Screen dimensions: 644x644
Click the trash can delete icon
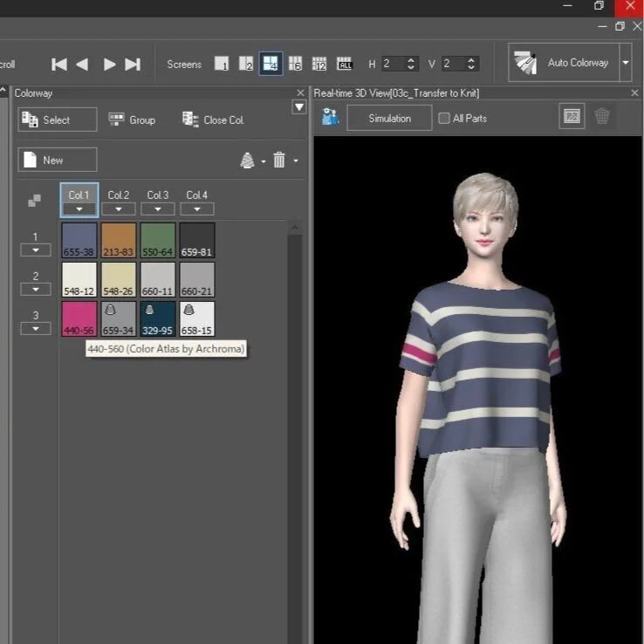[279, 160]
